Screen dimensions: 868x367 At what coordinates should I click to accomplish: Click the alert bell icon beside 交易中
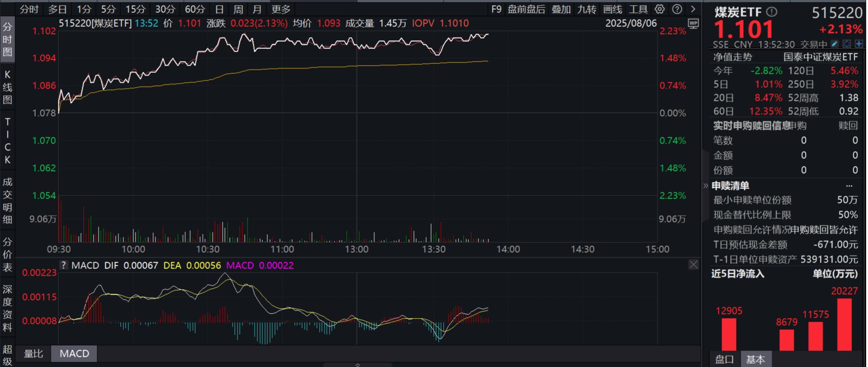pyautogui.click(x=847, y=44)
